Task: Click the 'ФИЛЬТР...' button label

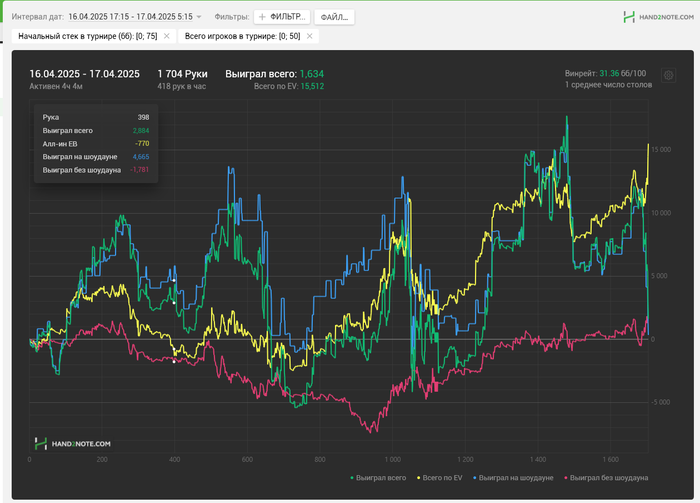Action: [288, 17]
